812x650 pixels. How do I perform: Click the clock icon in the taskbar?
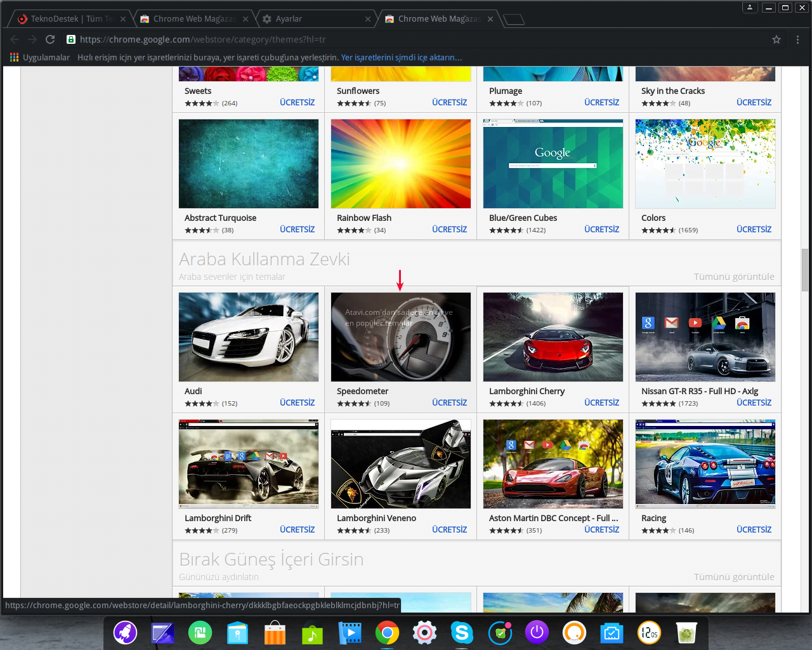[x=648, y=633]
